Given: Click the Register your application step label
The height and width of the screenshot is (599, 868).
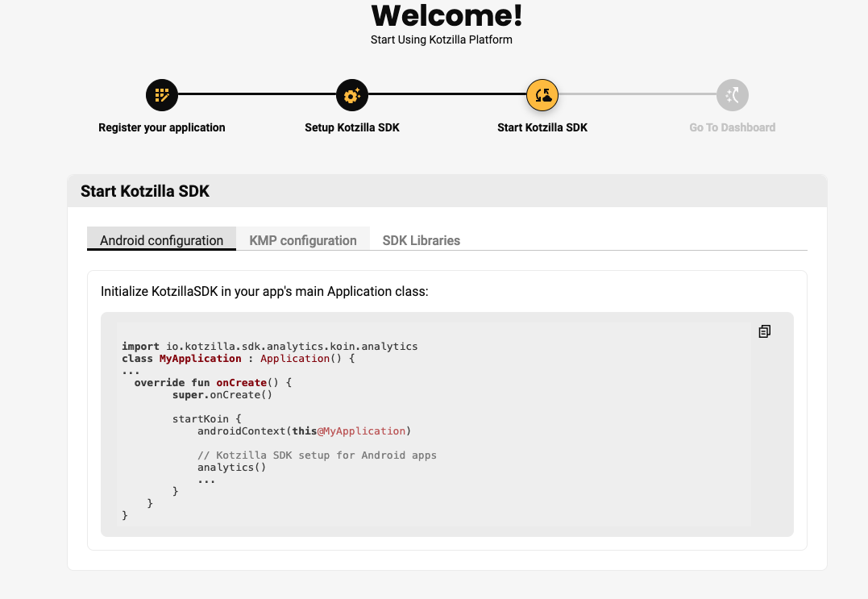Looking at the screenshot, I should point(162,127).
